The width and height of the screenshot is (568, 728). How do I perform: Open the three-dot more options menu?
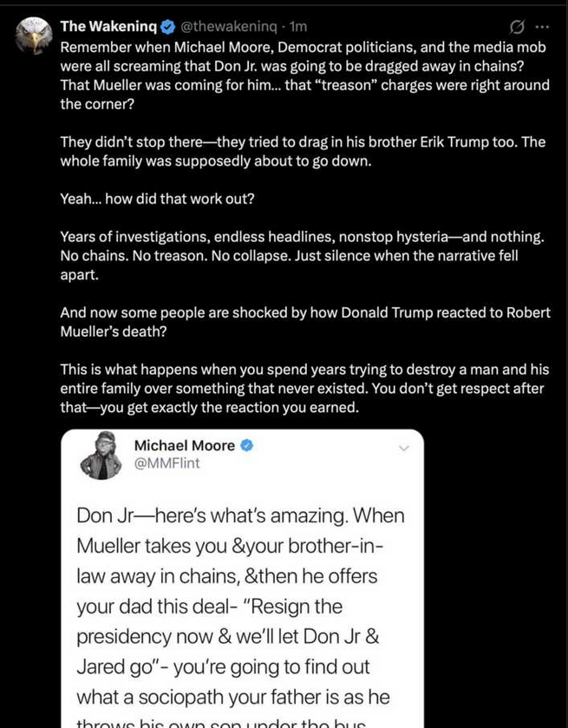tap(543, 27)
